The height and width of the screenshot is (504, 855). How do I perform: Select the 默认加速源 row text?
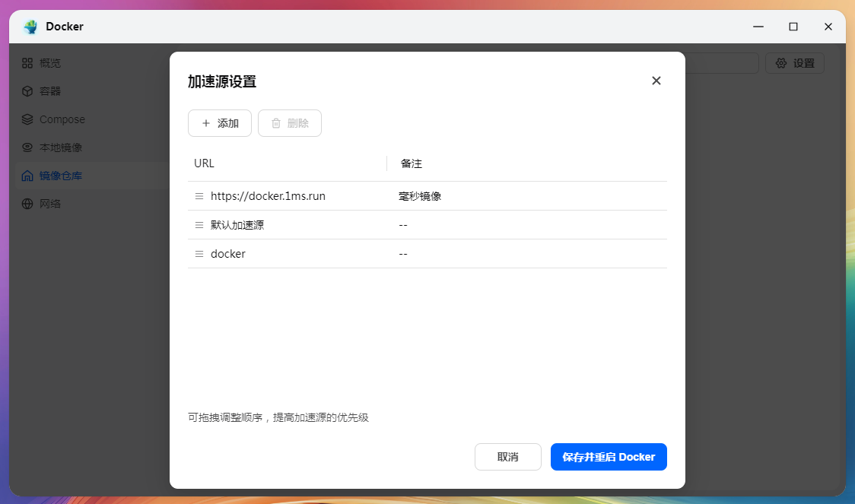point(237,225)
